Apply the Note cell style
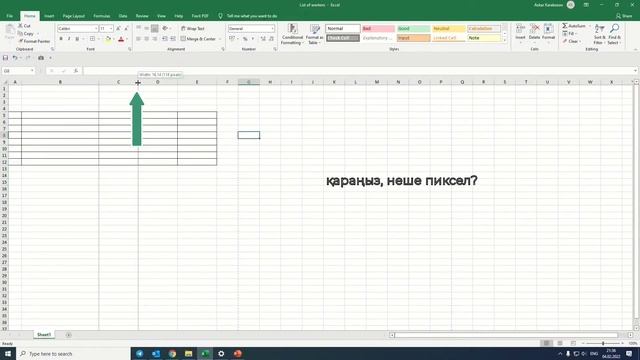This screenshot has width=640, height=360. [484, 38]
